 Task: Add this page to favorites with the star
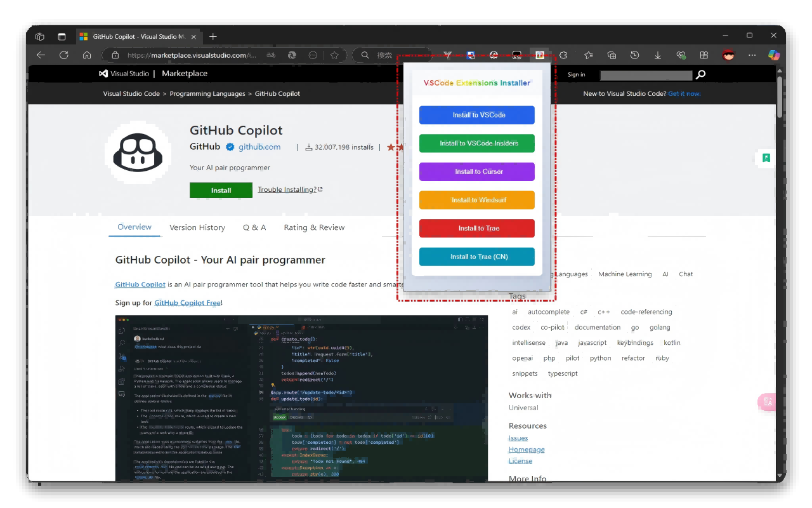tap(334, 55)
